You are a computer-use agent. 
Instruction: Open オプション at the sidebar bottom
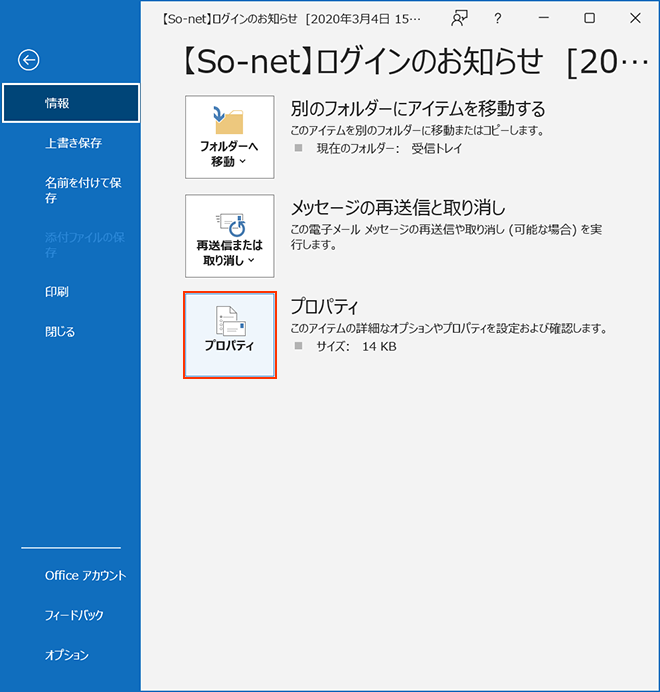[67, 655]
